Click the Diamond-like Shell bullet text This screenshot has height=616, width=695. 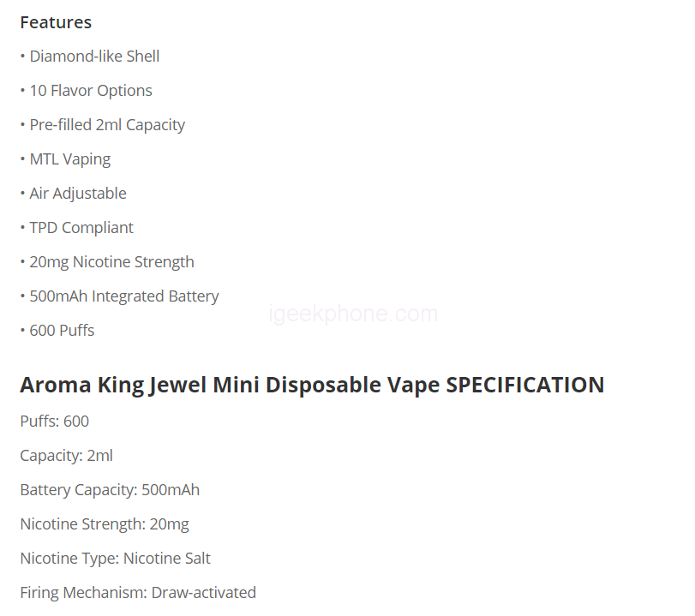pos(94,57)
